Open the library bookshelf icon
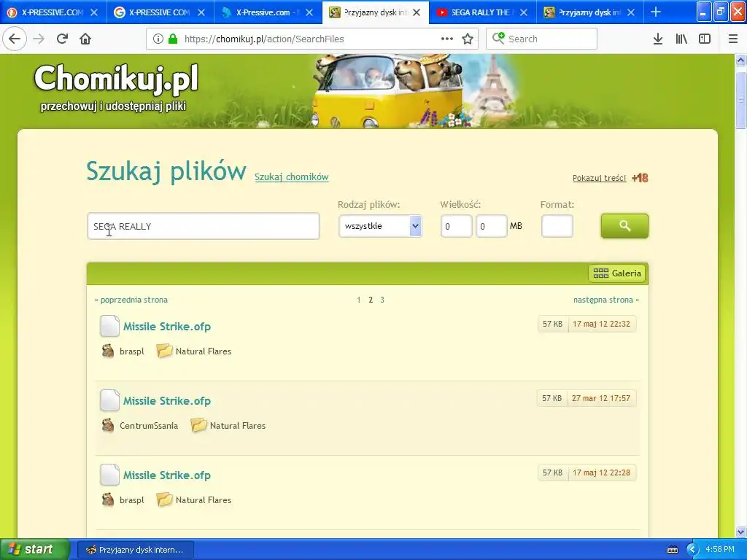Image resolution: width=747 pixels, height=560 pixels. coord(681,39)
